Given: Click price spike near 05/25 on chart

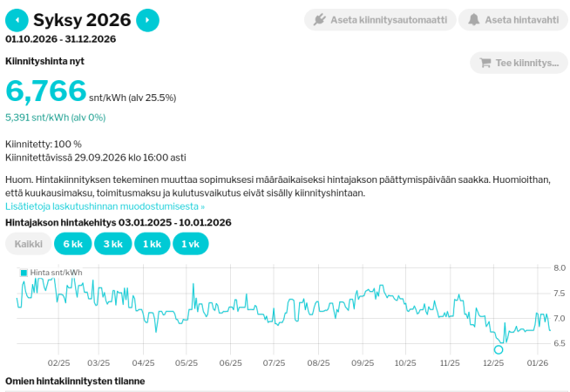Looking at the screenshot, I should click(x=193, y=285).
